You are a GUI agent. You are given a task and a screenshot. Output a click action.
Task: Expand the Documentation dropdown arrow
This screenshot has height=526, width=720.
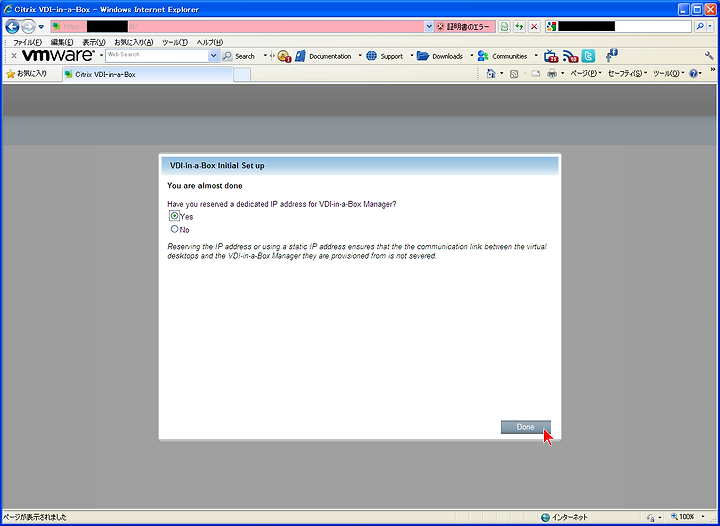[360, 56]
